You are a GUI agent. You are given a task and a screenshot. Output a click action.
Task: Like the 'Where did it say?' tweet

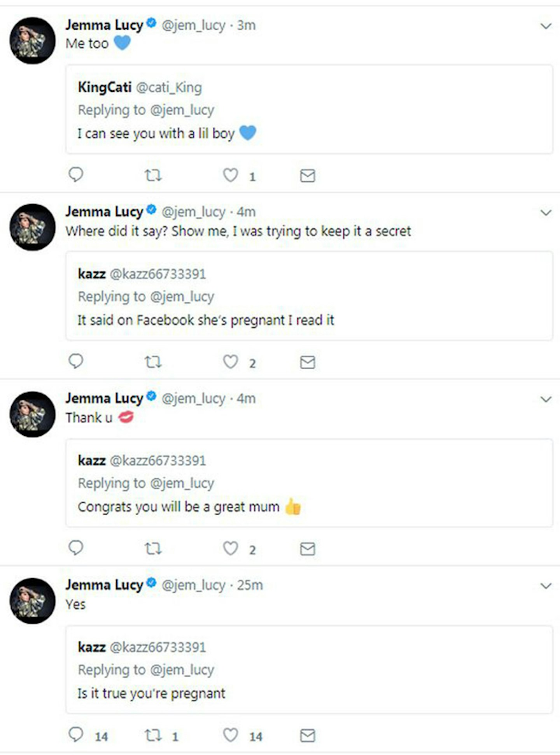(230, 362)
